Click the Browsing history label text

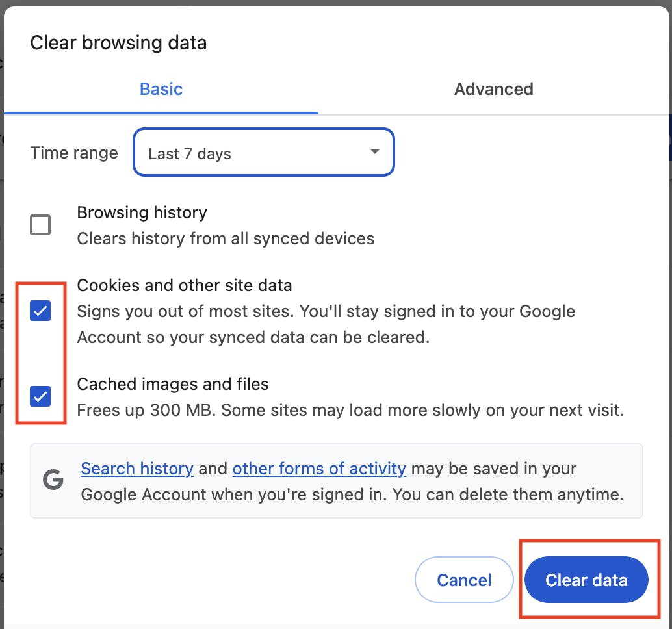pyautogui.click(x=142, y=212)
